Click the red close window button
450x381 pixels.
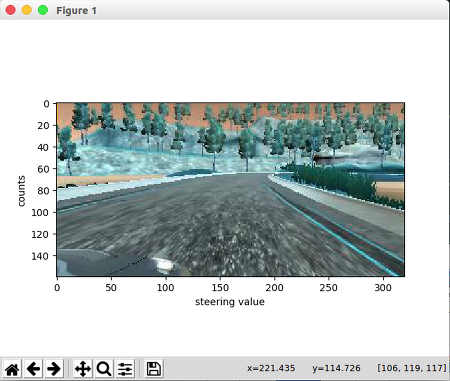coord(11,10)
